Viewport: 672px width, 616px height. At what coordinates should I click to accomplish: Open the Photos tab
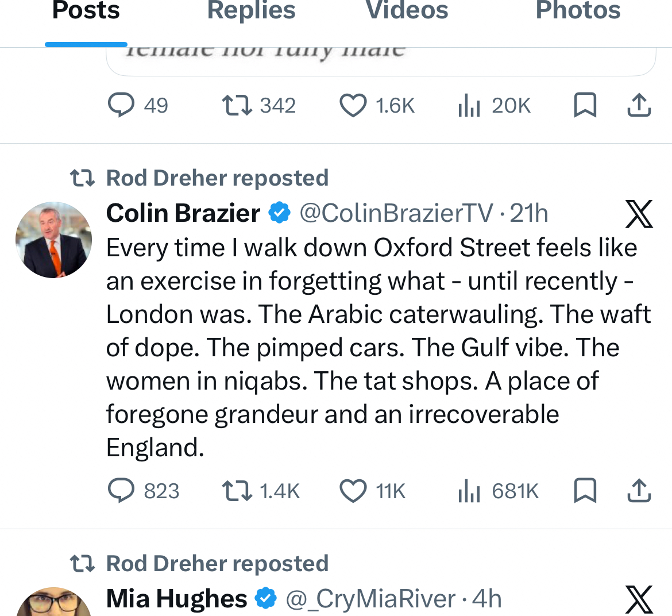tap(578, 11)
